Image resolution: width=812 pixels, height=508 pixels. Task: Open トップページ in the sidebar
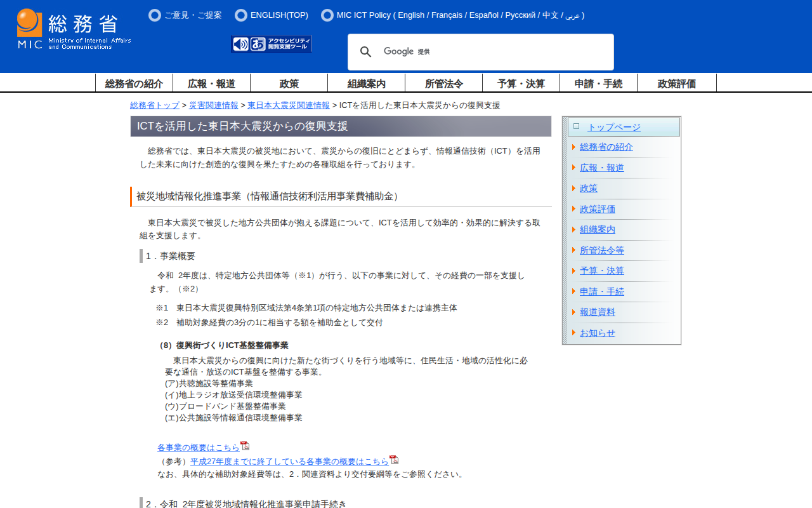coord(613,127)
